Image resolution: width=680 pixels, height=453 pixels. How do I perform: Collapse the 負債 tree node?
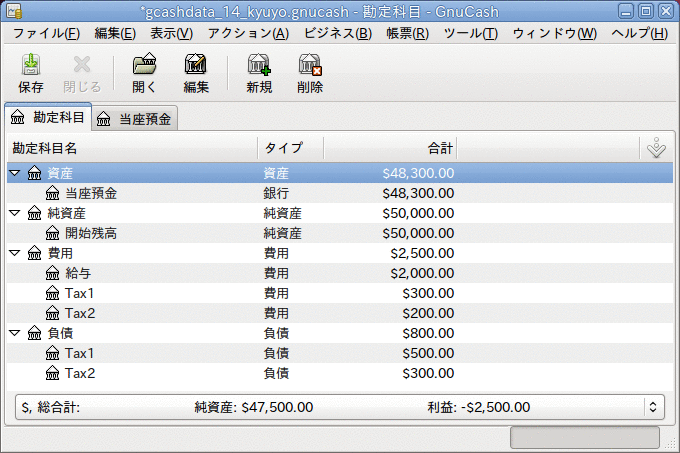[15, 333]
